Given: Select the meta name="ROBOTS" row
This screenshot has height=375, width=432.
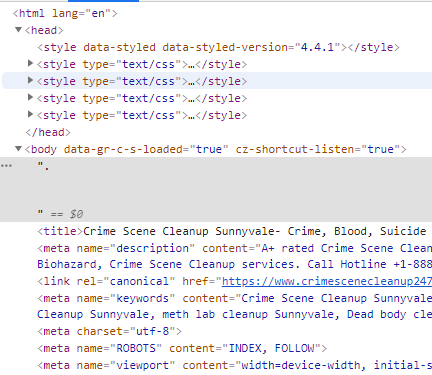Looking at the screenshot, I should click(x=182, y=348).
